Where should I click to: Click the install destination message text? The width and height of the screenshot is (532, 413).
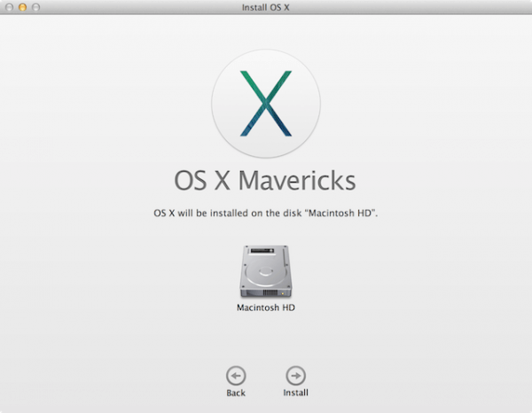pos(266,214)
